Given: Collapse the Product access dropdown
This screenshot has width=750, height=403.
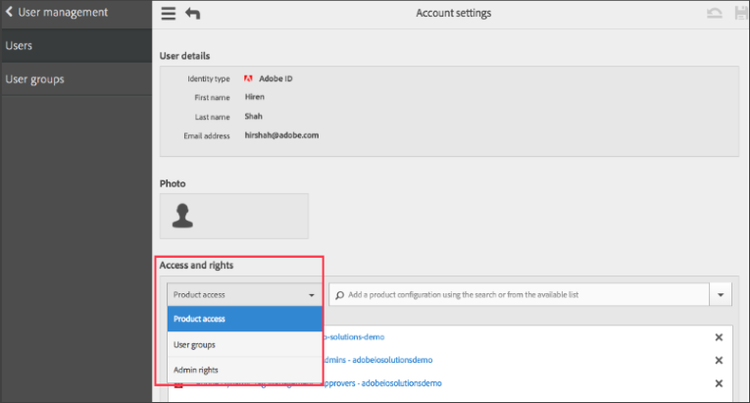Looking at the screenshot, I should pos(244,295).
